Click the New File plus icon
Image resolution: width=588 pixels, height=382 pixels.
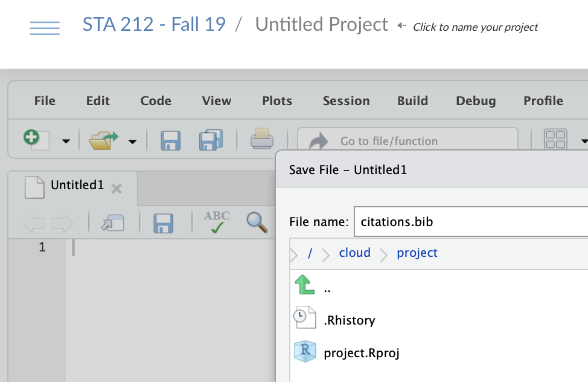[x=36, y=140]
